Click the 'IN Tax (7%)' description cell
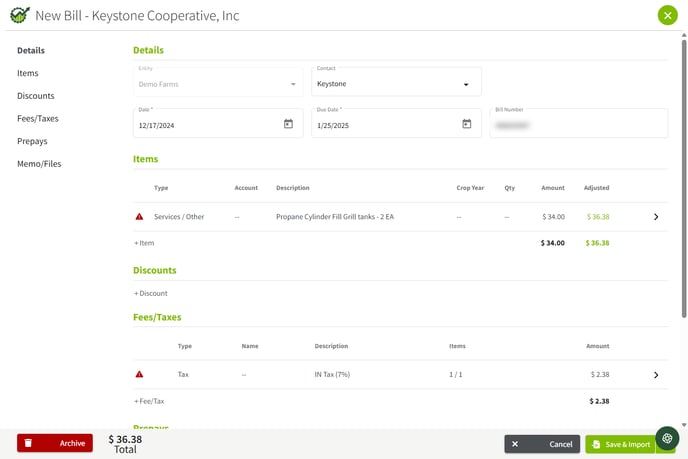This screenshot has width=688, height=459. pyautogui.click(x=332, y=374)
